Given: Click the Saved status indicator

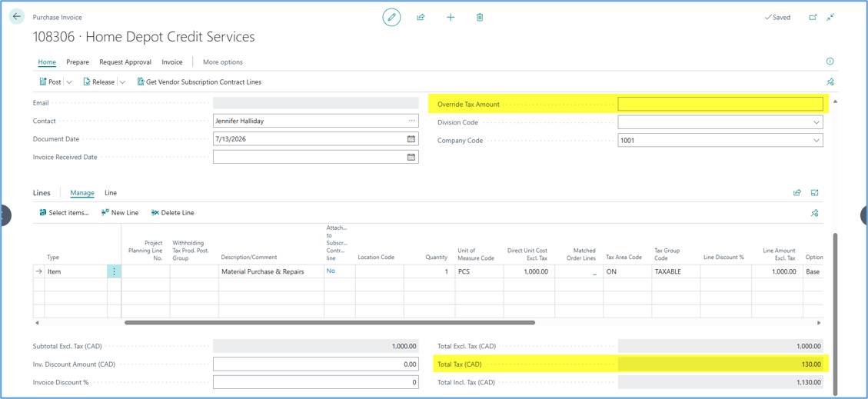Looking at the screenshot, I should tap(777, 17).
